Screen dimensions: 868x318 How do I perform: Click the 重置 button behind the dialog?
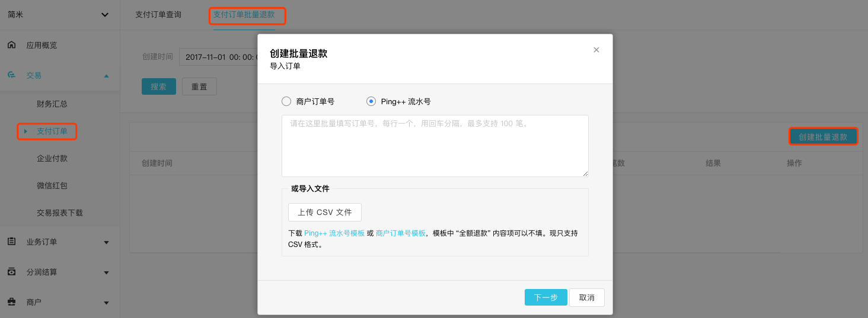[x=199, y=86]
